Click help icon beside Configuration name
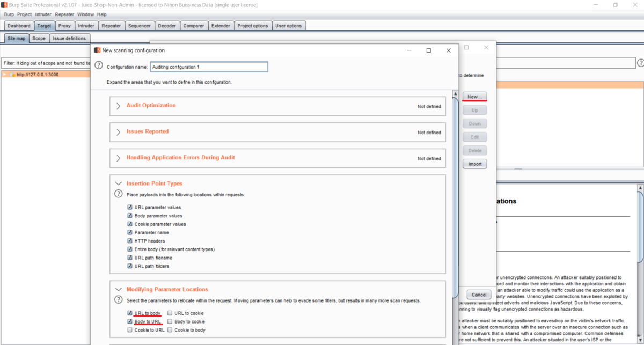 tap(99, 65)
